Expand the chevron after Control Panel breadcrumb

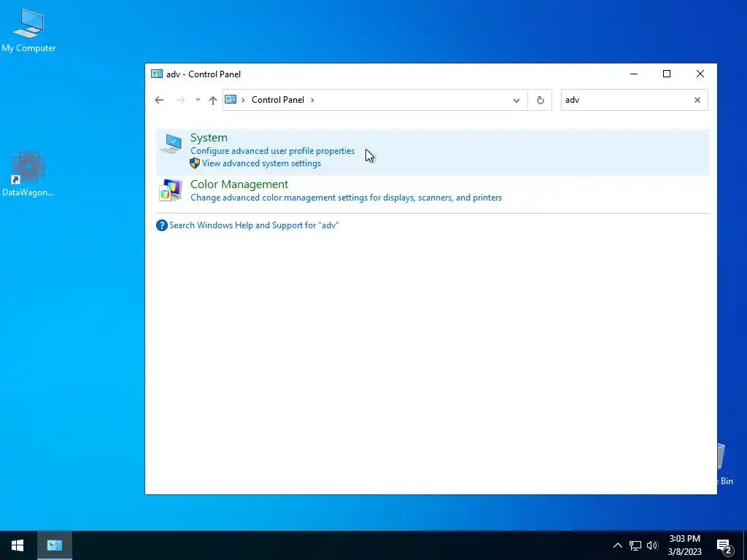[x=312, y=100]
